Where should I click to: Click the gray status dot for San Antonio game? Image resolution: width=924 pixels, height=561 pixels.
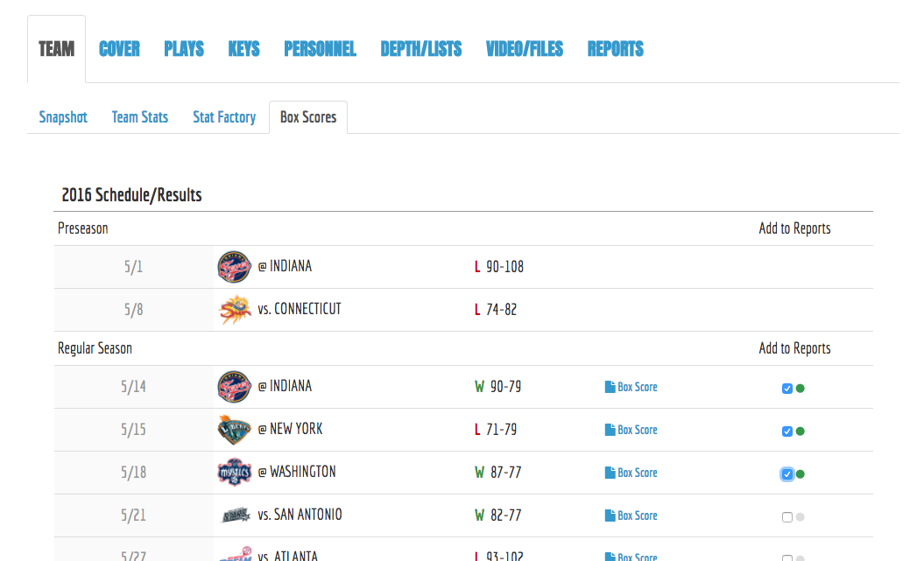[801, 517]
